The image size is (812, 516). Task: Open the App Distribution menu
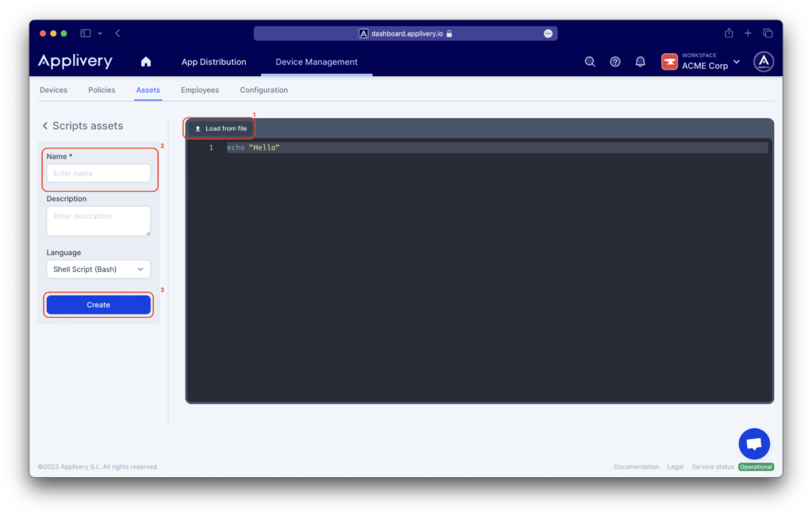tap(214, 62)
